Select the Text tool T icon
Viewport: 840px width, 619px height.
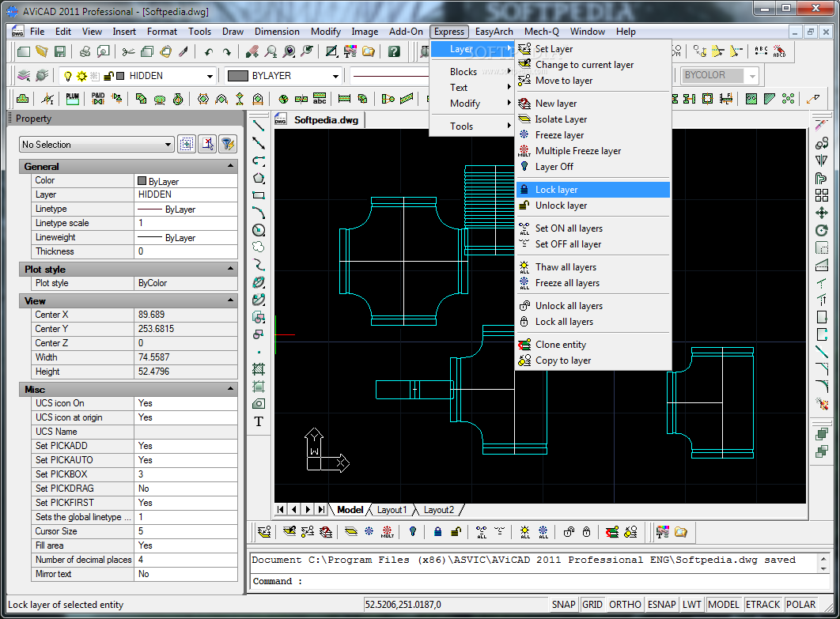pyautogui.click(x=259, y=421)
